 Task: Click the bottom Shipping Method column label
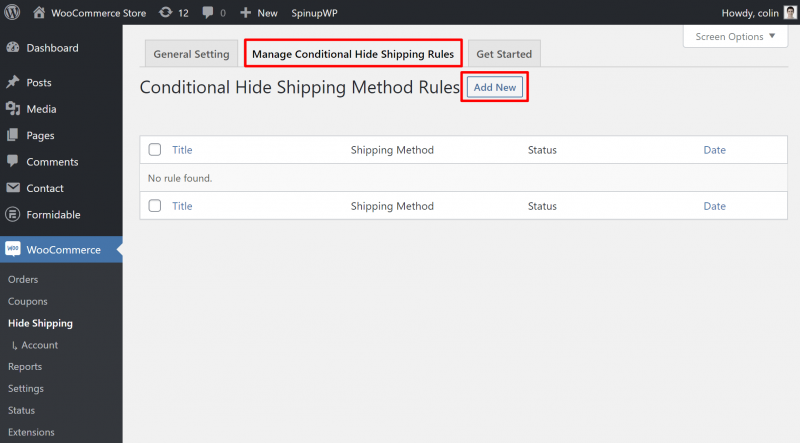click(392, 206)
